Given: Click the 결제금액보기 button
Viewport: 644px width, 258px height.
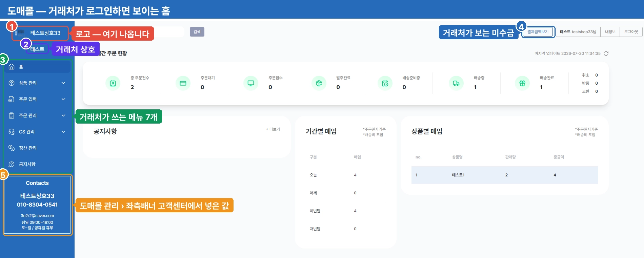Looking at the screenshot, I should tap(538, 32).
